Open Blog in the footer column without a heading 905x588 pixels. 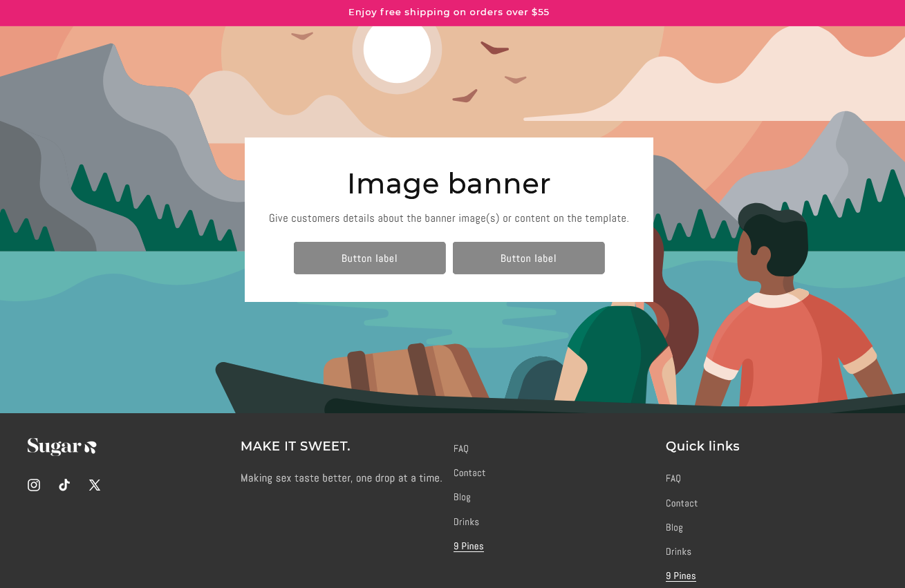462,497
